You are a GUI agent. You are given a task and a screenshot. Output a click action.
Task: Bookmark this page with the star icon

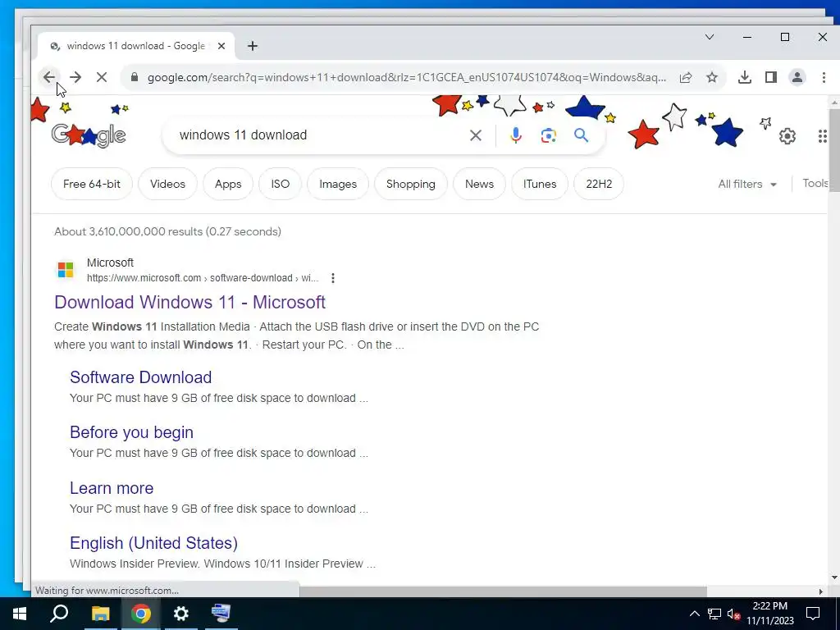[x=711, y=78]
